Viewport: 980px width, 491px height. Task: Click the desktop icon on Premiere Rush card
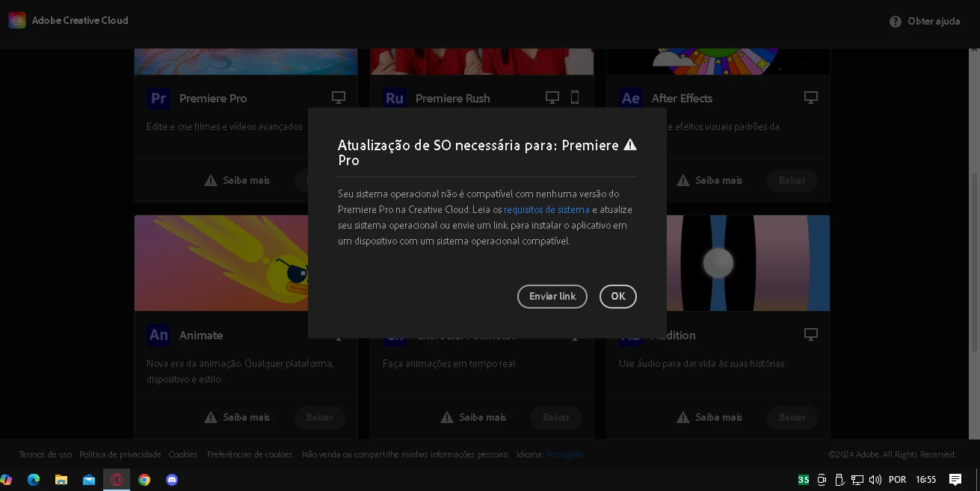click(552, 98)
